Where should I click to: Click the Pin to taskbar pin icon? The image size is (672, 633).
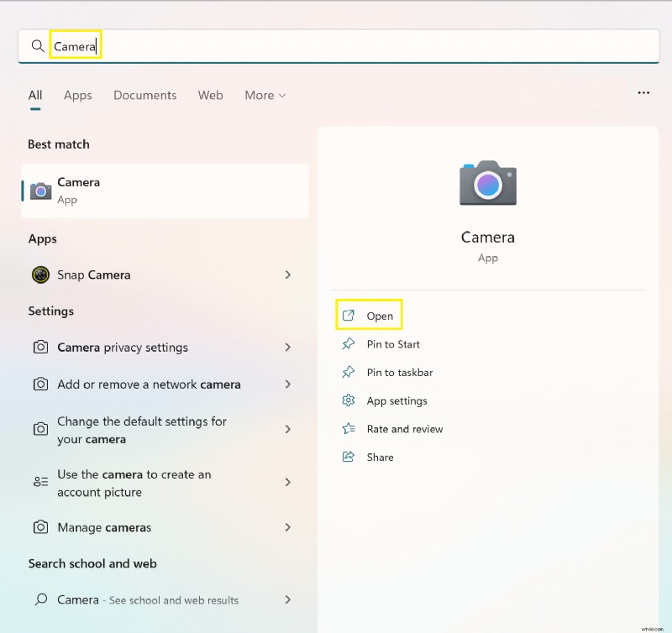[349, 372]
